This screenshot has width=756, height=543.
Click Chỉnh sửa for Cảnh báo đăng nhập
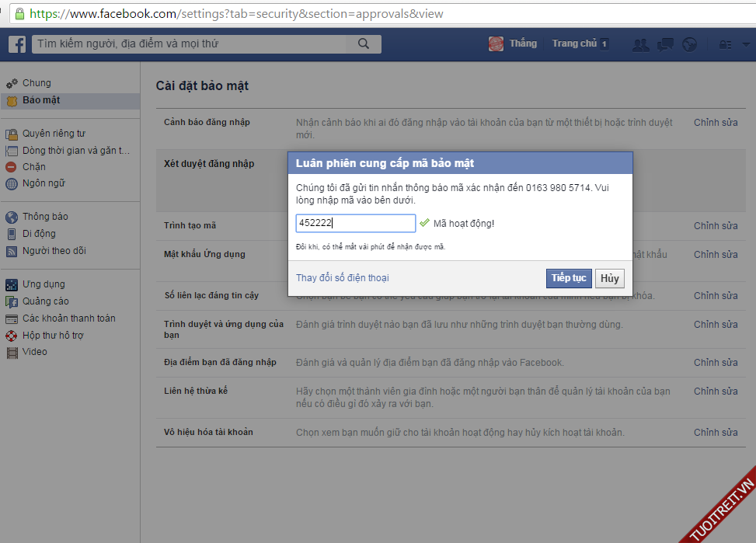[715, 123]
